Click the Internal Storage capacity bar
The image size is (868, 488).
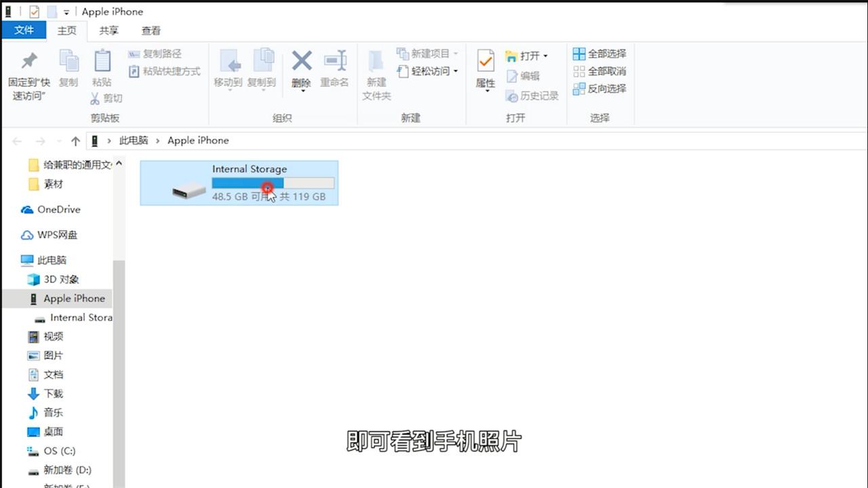pos(273,183)
